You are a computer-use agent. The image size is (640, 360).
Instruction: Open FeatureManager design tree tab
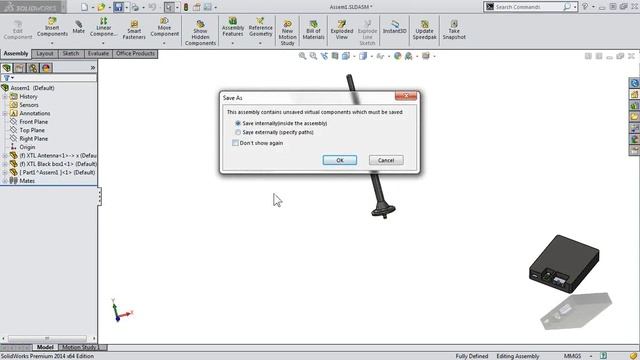click(x=7, y=68)
